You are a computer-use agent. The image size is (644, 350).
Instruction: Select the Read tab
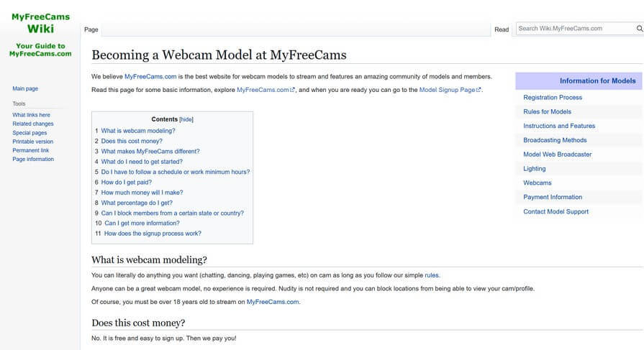pyautogui.click(x=502, y=29)
